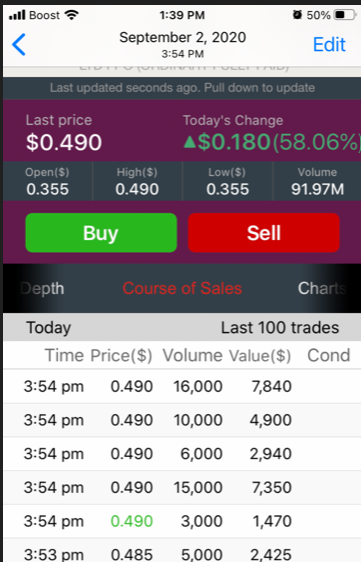The width and height of the screenshot is (361, 562).
Task: Tap the Volume 91.97M stat cell
Action: coord(317,181)
